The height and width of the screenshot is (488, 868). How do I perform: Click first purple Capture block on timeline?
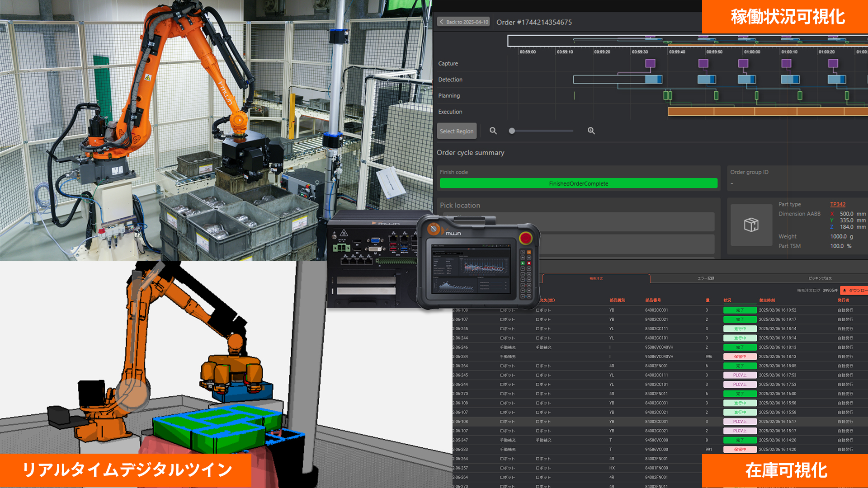pyautogui.click(x=650, y=63)
